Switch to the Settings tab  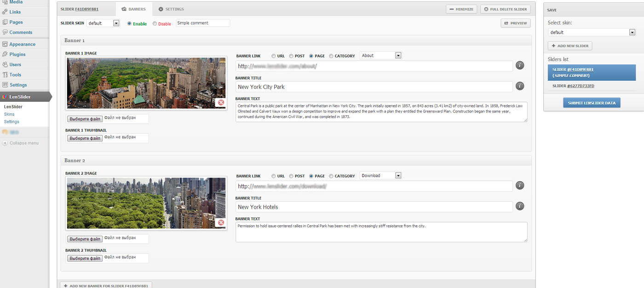point(171,9)
